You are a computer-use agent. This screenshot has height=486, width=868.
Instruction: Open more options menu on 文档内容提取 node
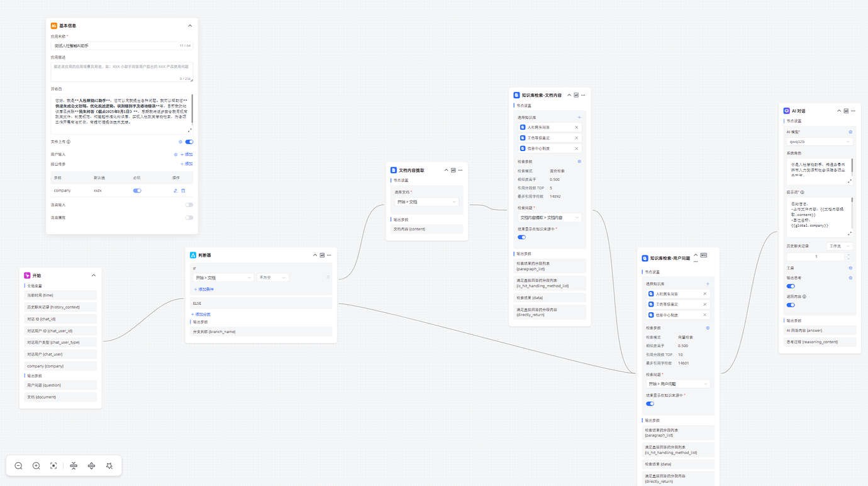460,170
